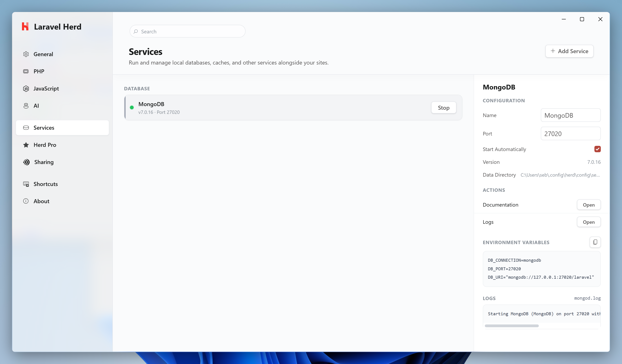Select the AI sidebar item
This screenshot has width=622, height=364.
62,105
